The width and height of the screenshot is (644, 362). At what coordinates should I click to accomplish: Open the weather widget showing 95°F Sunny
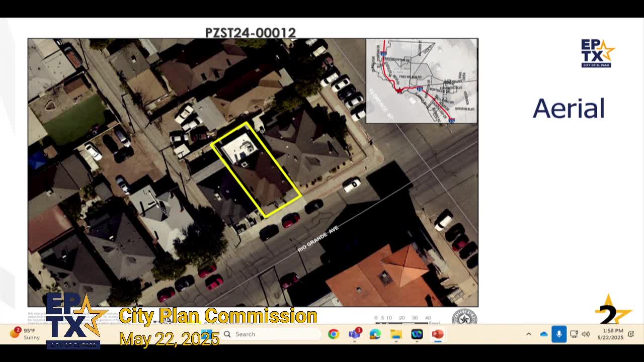25,334
